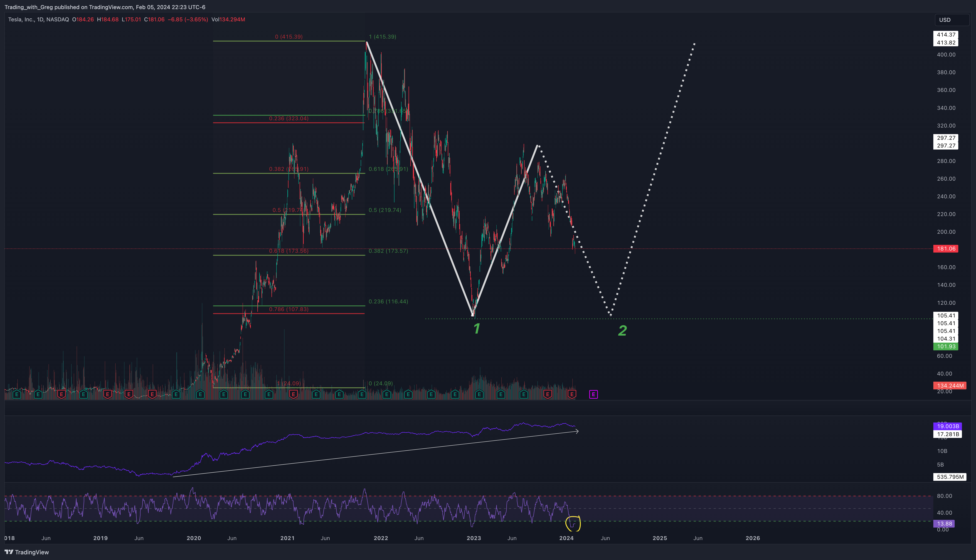The image size is (976, 560).
Task: Click the 104.31 price axis label
Action: (946, 339)
